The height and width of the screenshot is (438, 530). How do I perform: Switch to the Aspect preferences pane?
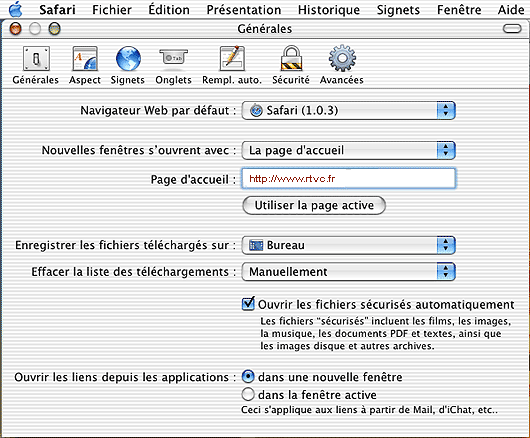click(85, 65)
